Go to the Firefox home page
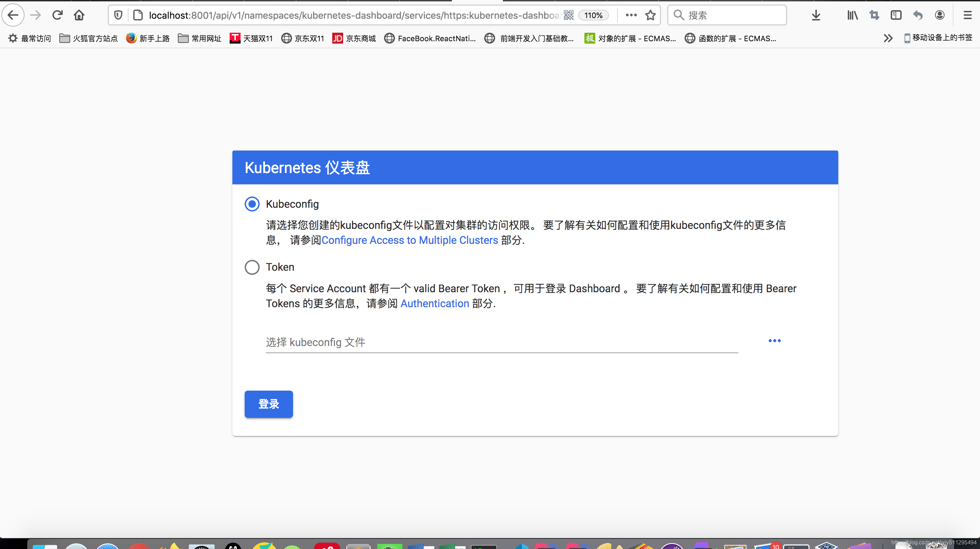The image size is (980, 549). point(79,15)
